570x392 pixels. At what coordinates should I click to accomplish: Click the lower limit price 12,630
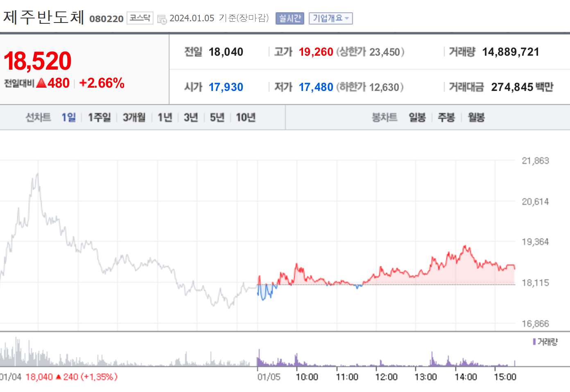point(384,87)
